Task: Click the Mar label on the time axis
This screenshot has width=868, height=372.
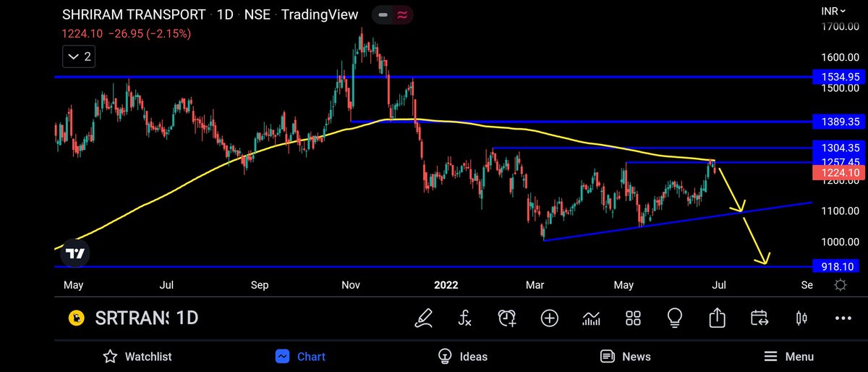Action: tap(535, 284)
